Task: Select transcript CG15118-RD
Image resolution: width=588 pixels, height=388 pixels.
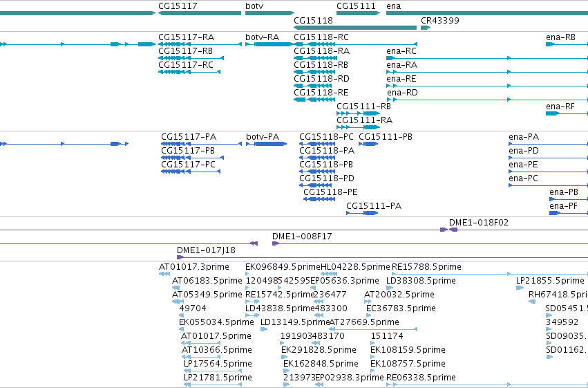Action: pyautogui.click(x=321, y=79)
